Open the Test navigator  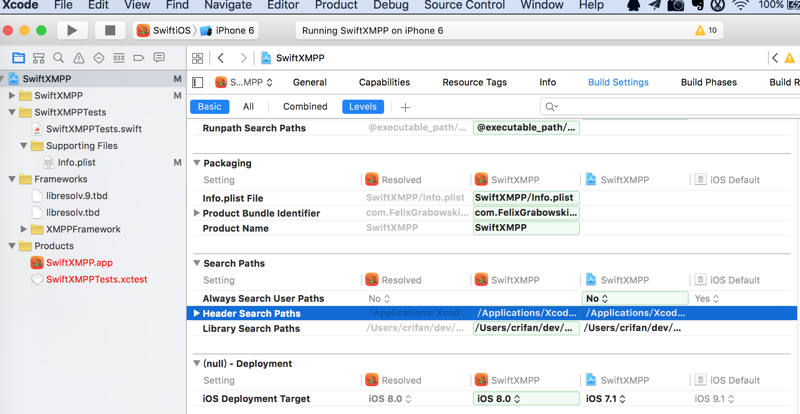99,58
